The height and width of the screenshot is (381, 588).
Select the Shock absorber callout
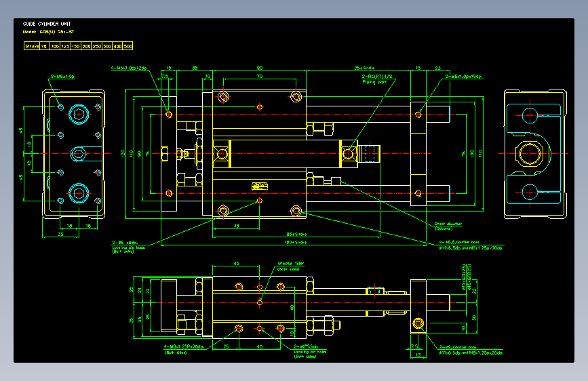click(448, 224)
